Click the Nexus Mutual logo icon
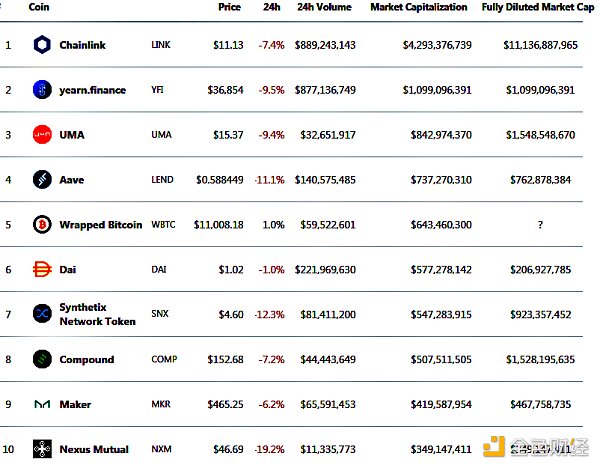 [x=42, y=449]
